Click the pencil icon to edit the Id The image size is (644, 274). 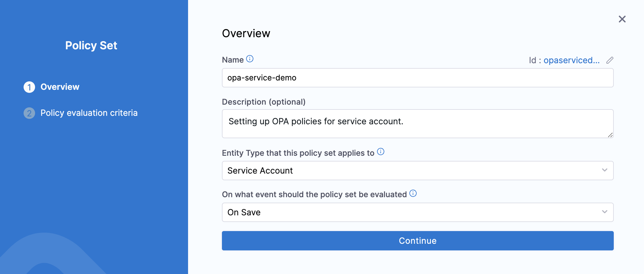click(x=609, y=60)
